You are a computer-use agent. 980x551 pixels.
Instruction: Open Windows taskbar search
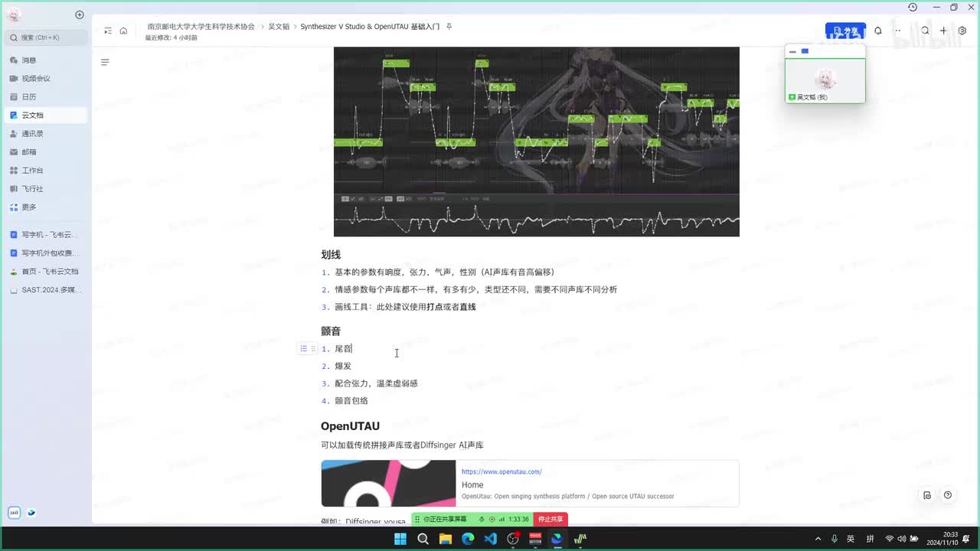(423, 539)
